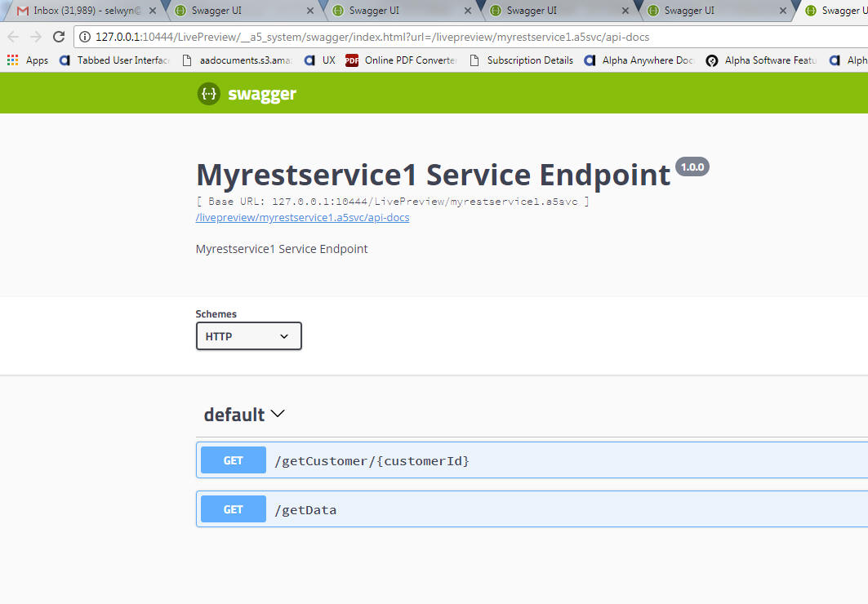868x604 pixels.
Task: Collapse the default section chevron
Action: [x=278, y=414]
